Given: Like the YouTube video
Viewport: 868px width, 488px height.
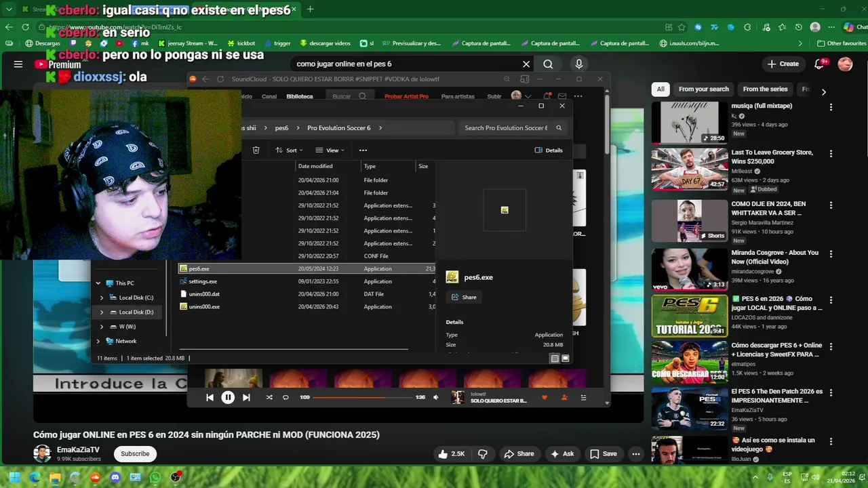Looking at the screenshot, I should pyautogui.click(x=451, y=454).
